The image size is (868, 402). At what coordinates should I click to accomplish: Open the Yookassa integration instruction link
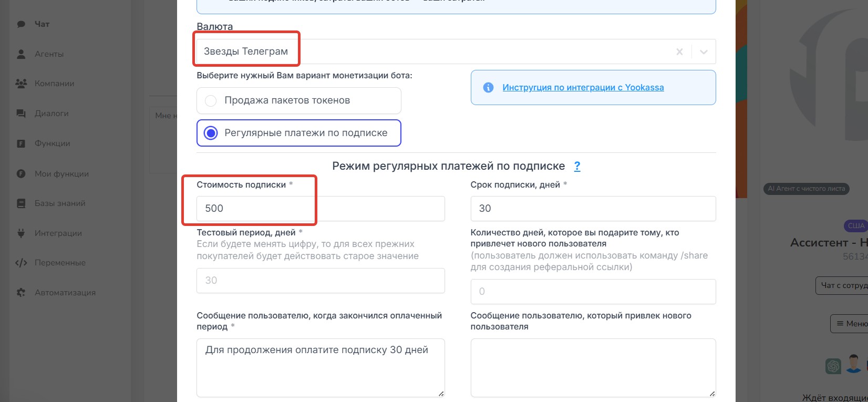[583, 88]
